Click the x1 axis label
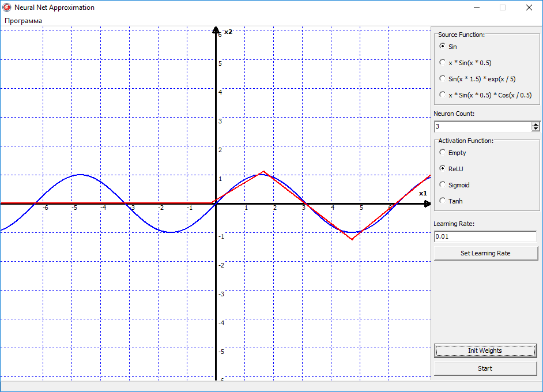This screenshot has width=543, height=392. click(423, 193)
